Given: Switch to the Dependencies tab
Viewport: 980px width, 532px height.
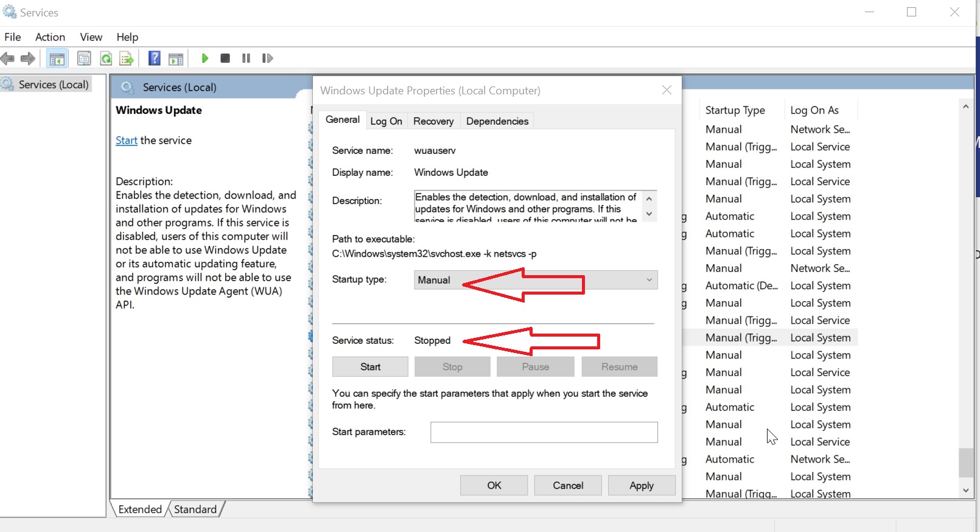Looking at the screenshot, I should coord(497,121).
